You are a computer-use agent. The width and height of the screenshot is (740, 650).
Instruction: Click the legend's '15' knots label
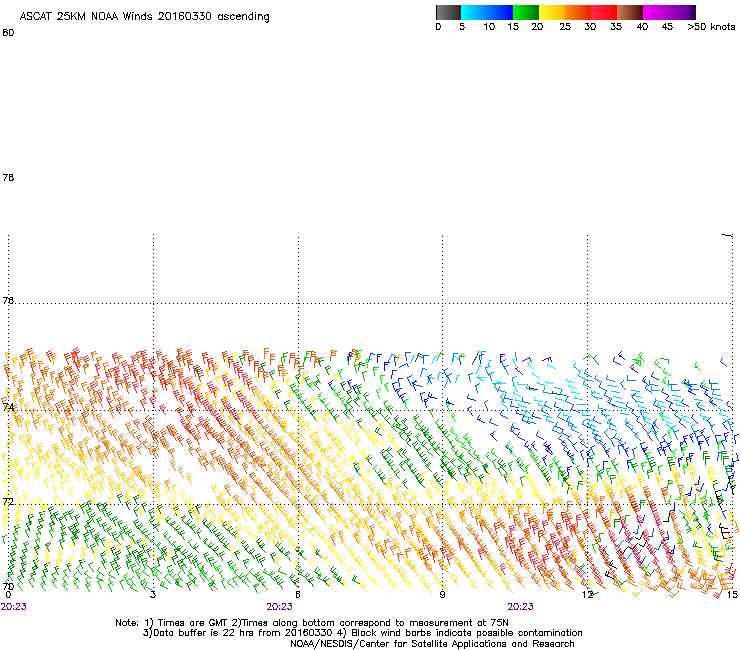tap(513, 27)
